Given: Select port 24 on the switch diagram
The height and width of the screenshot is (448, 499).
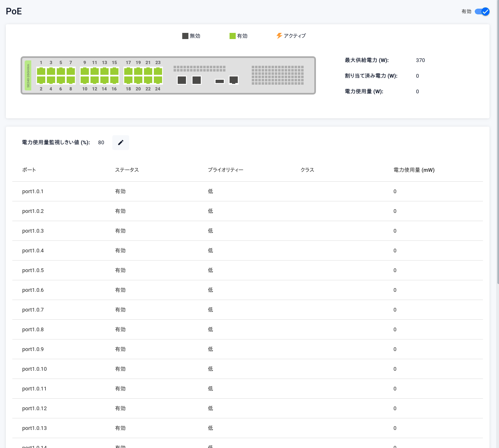Looking at the screenshot, I should click(158, 80).
